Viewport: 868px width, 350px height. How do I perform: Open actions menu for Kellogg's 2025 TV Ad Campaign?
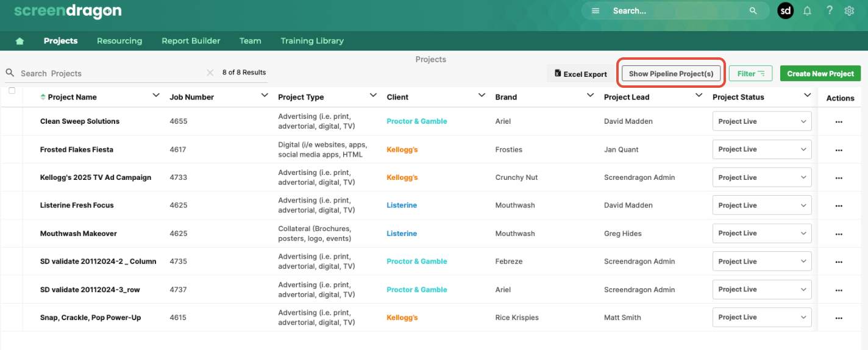(839, 177)
